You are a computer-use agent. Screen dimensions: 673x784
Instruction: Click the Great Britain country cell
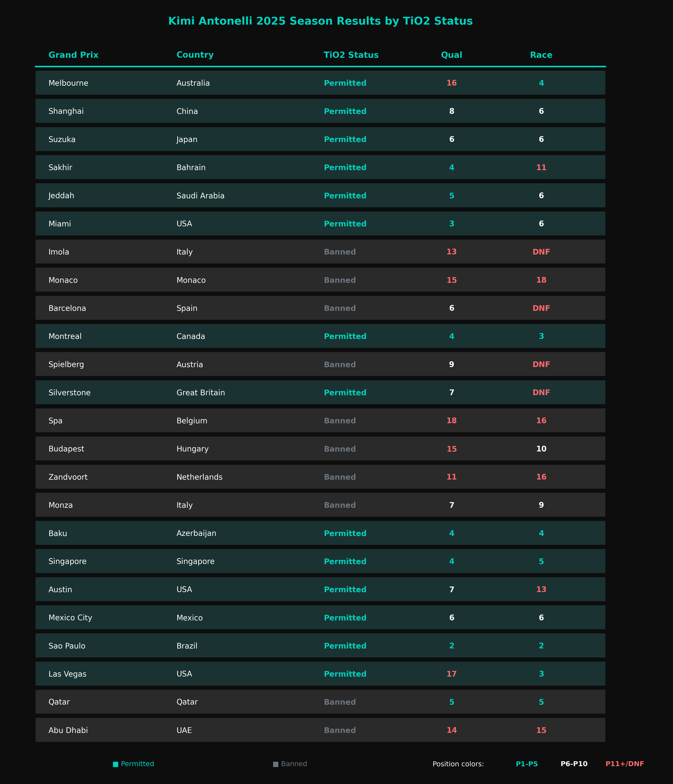[201, 392]
